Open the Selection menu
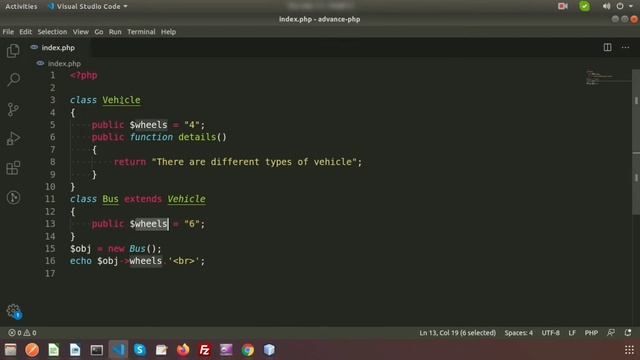640x360 pixels. (52, 31)
